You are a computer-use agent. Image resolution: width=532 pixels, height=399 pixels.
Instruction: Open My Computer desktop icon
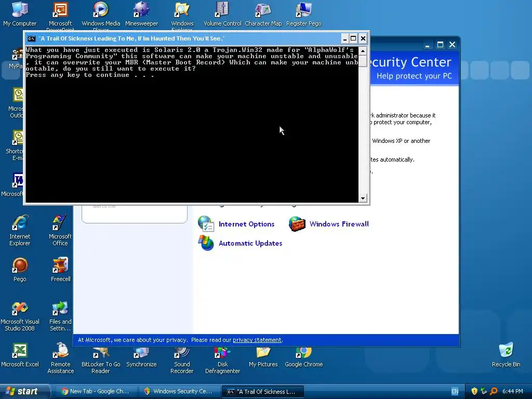click(x=20, y=14)
